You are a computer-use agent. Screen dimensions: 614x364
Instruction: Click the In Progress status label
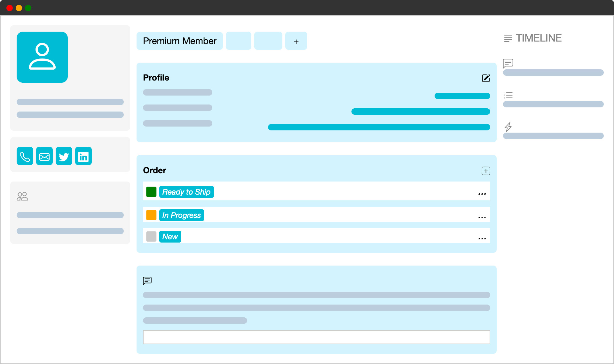[x=181, y=215]
